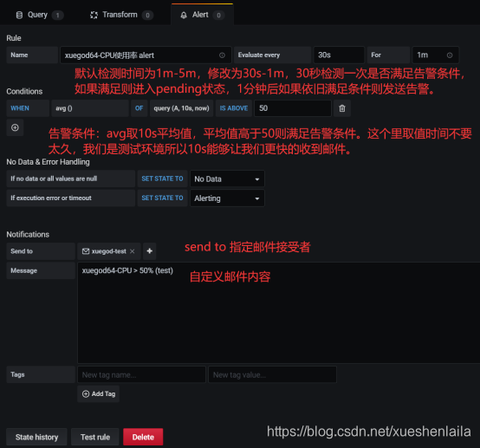Add a new condition with plus icon

coord(15,127)
